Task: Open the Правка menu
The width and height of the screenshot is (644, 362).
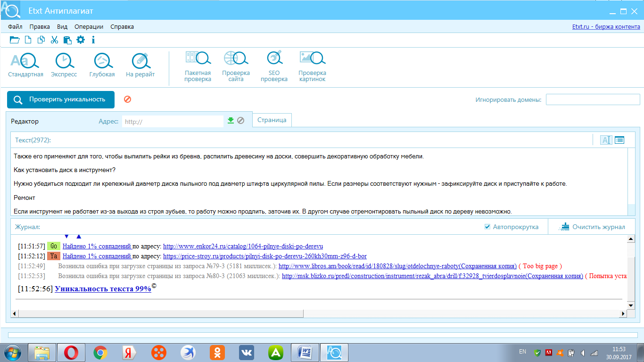Action: tap(40, 27)
